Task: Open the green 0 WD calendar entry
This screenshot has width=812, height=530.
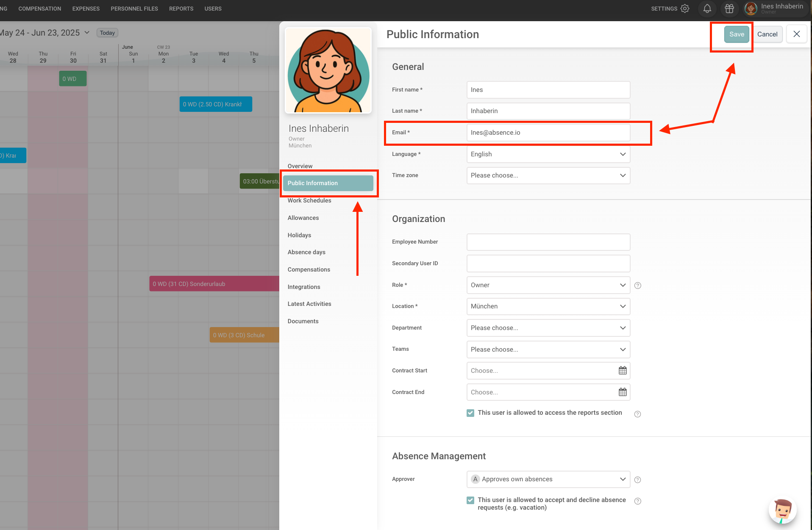Action: tap(72, 79)
